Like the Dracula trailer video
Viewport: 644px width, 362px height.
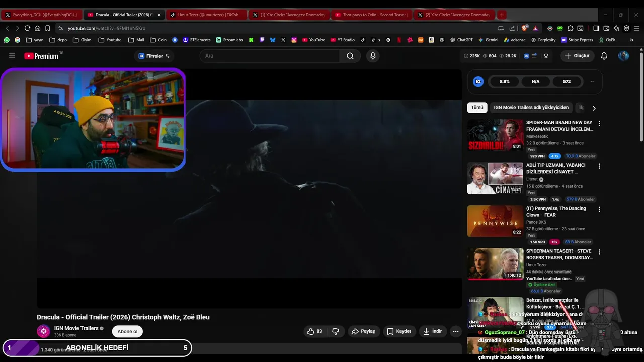315,331
